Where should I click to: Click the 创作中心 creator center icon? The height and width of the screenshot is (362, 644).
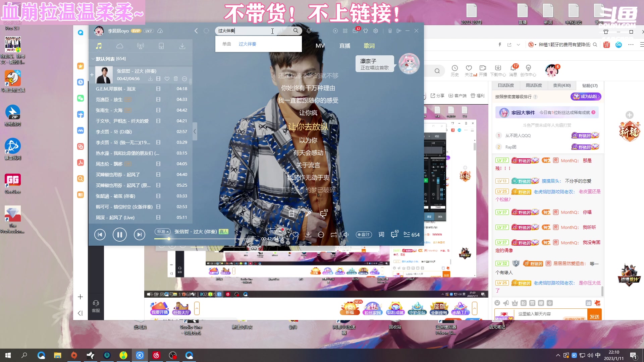pyautogui.click(x=528, y=70)
